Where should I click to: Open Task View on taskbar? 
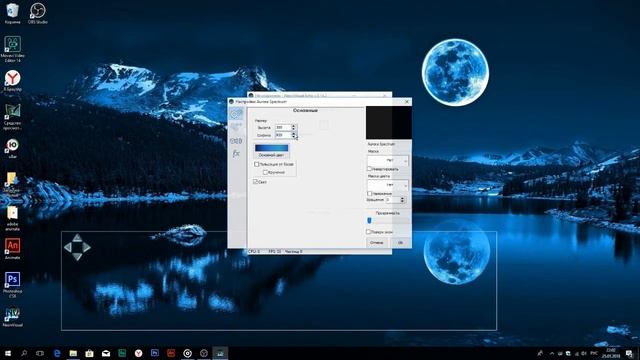40,353
